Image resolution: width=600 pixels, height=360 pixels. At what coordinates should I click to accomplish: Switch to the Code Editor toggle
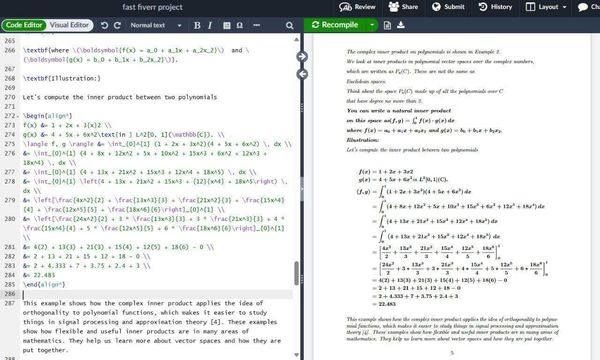(x=24, y=25)
